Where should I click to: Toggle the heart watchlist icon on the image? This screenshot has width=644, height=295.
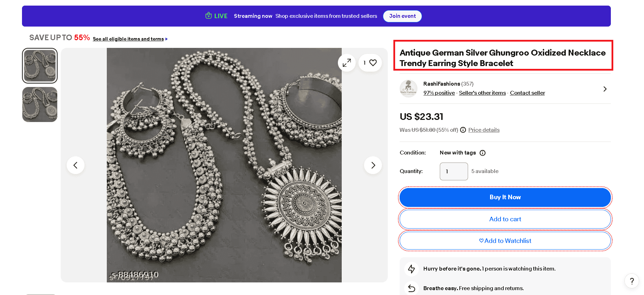[373, 63]
